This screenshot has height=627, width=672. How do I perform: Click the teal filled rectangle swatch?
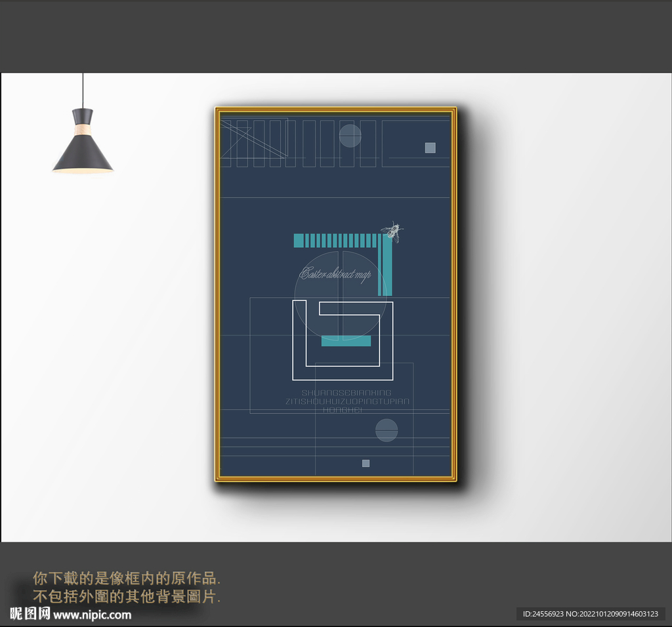(x=346, y=342)
